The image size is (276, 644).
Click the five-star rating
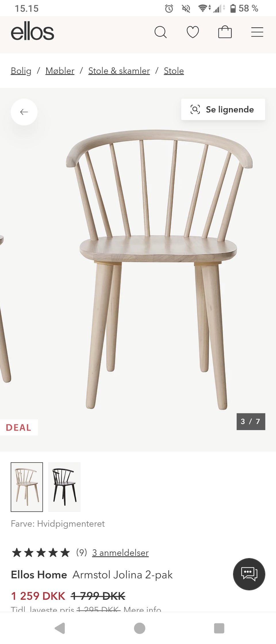point(41,552)
